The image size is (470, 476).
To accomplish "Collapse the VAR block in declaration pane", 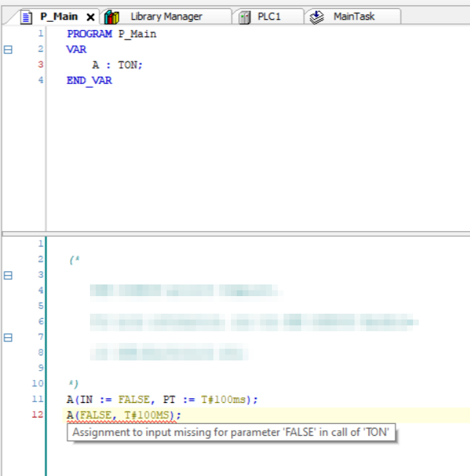I will click(8, 50).
